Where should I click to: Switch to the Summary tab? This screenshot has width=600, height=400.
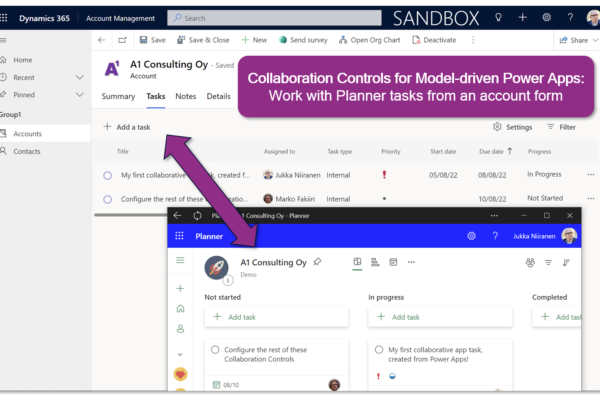118,96
